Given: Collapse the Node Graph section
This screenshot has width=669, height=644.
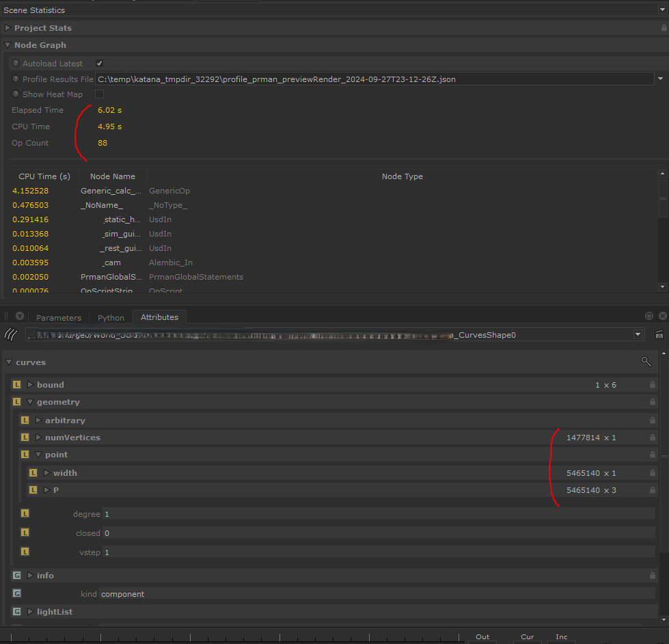Looking at the screenshot, I should click(x=8, y=45).
